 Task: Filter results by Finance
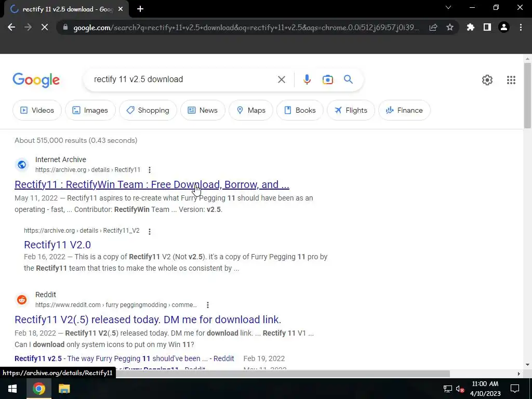pos(404,110)
